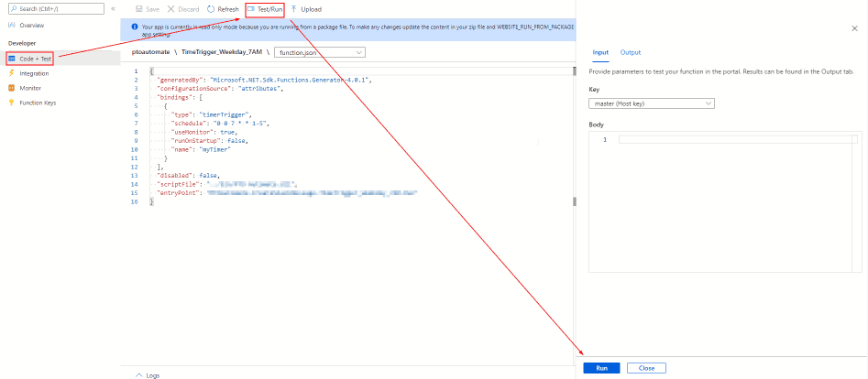Open the Key dropdown master (Host key)

pyautogui.click(x=652, y=103)
